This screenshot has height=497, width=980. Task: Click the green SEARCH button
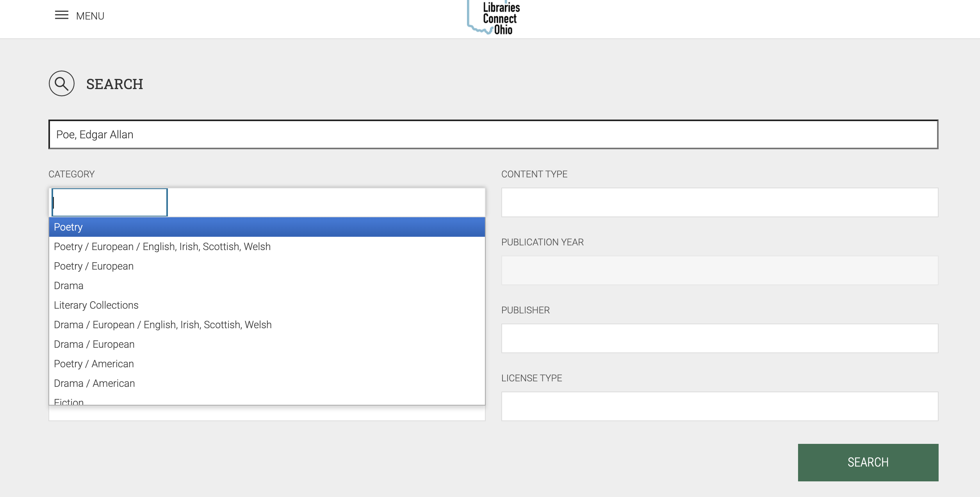(868, 463)
